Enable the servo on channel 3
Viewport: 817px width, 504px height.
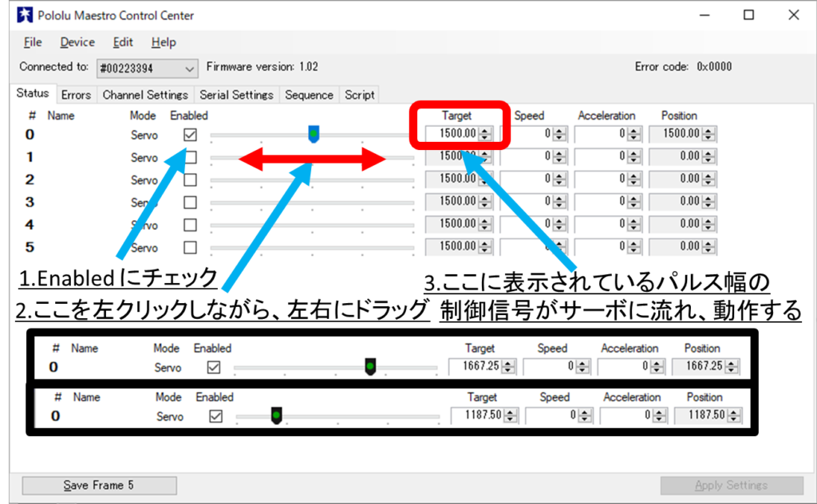pyautogui.click(x=190, y=203)
